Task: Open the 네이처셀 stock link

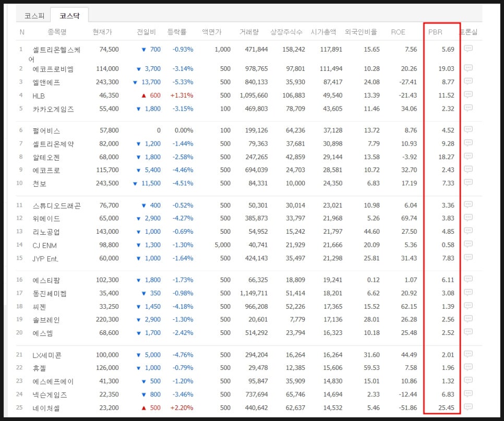Action: (x=46, y=408)
